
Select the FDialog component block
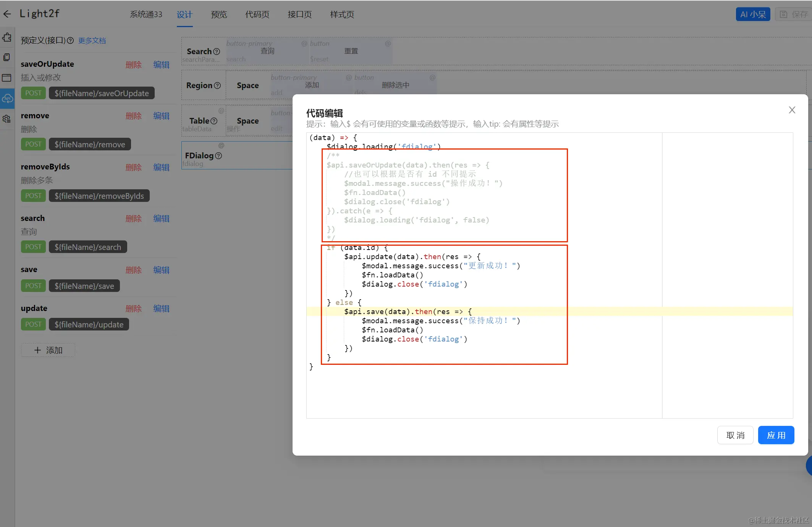tap(237, 155)
